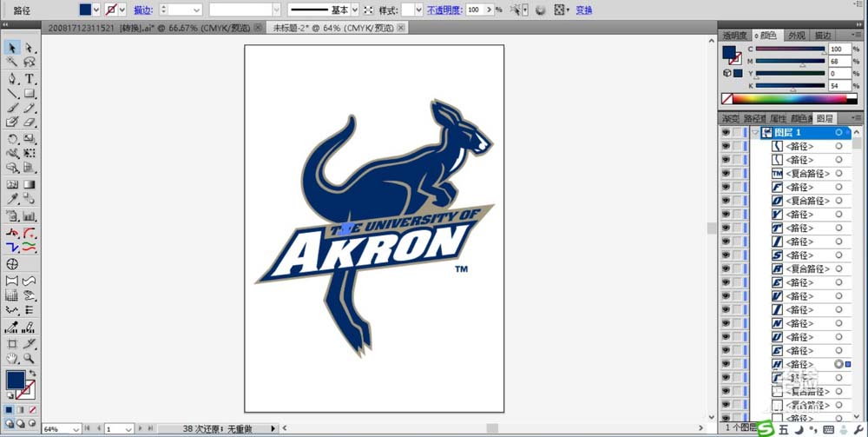
Task: Open the 样式 graphic style dropdown
Action: click(x=418, y=10)
